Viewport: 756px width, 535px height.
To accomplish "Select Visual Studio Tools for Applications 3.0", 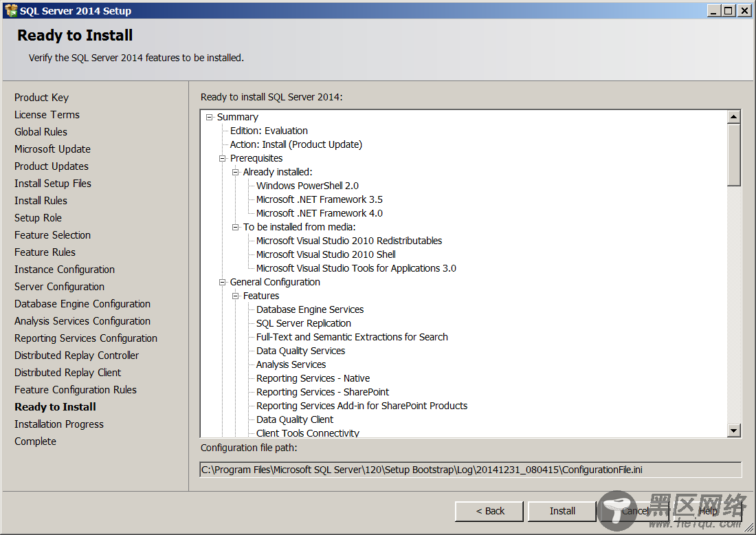I will click(356, 268).
